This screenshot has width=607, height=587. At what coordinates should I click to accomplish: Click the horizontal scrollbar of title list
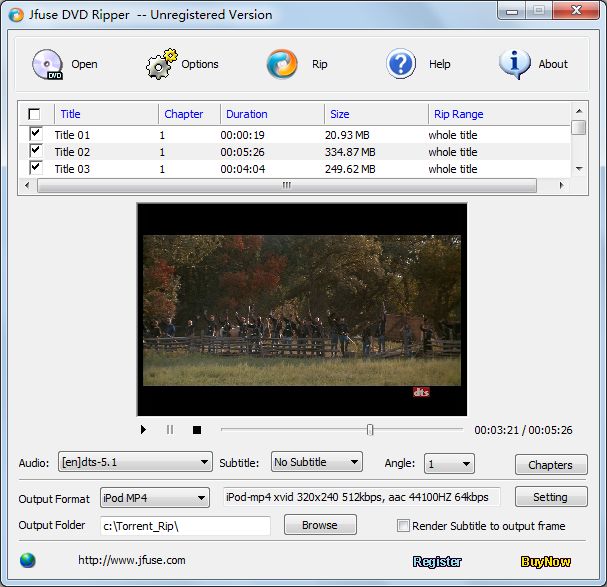pos(287,185)
